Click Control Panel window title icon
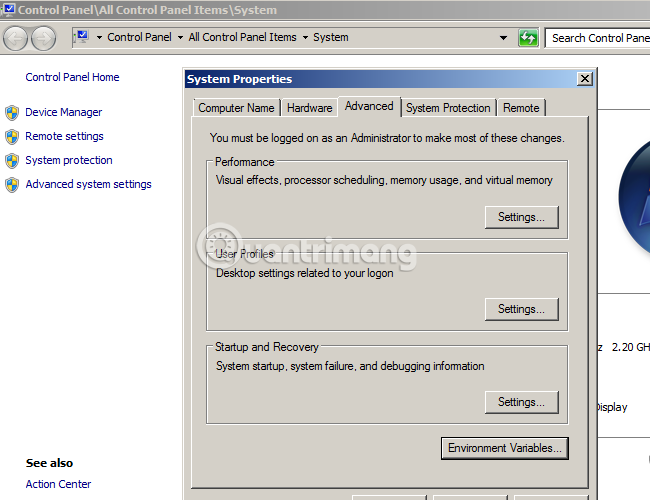 click(x=7, y=9)
